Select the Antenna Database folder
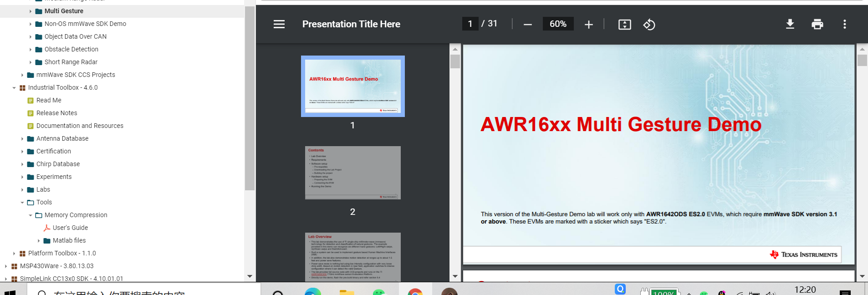 pyautogui.click(x=62, y=138)
